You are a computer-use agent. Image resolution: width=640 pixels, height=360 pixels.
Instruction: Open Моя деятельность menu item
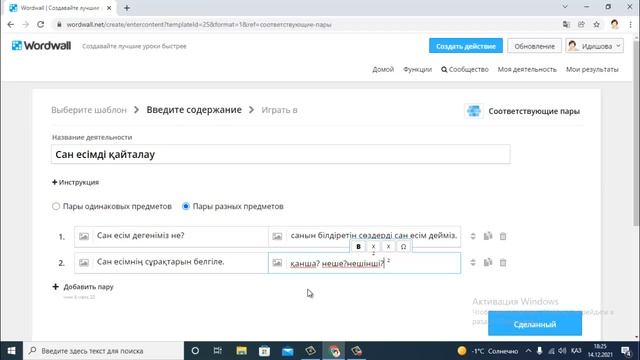(x=527, y=69)
